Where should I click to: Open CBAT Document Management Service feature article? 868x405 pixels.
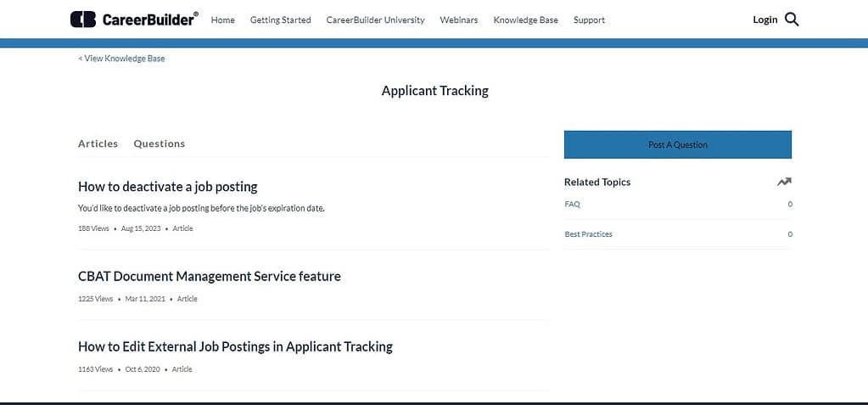pos(210,276)
